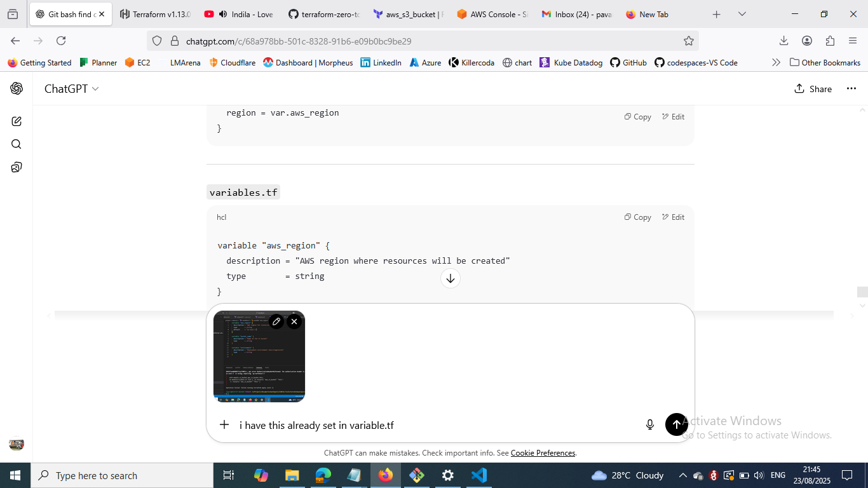The width and height of the screenshot is (868, 488).
Task: Share this conversation
Action: (813, 89)
